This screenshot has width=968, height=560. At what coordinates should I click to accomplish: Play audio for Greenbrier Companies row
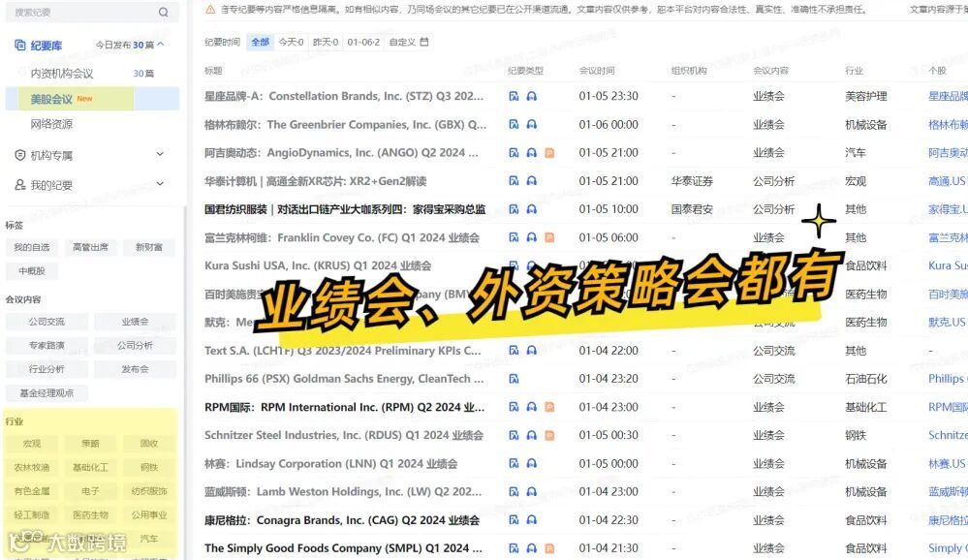pyautogui.click(x=532, y=125)
